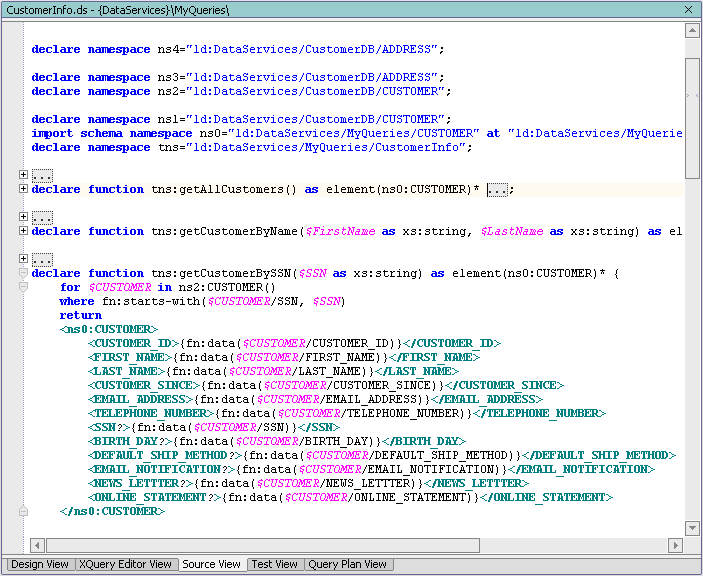This screenshot has height=576, width=703.
Task: Select the Source View tab
Action: tap(211, 564)
